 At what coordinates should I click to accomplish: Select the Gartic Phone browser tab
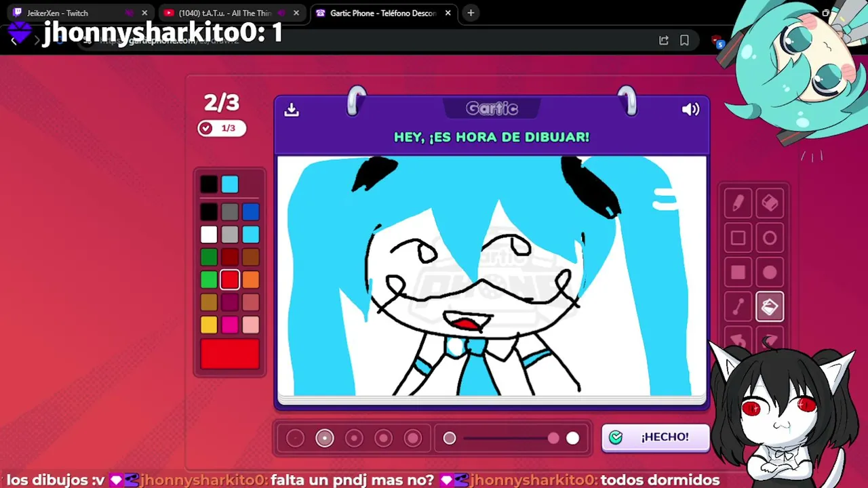pyautogui.click(x=384, y=13)
